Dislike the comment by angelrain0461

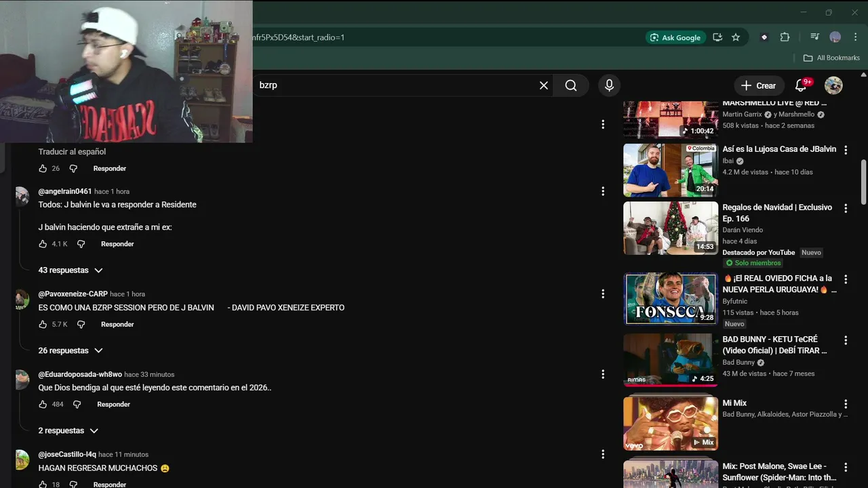point(81,244)
